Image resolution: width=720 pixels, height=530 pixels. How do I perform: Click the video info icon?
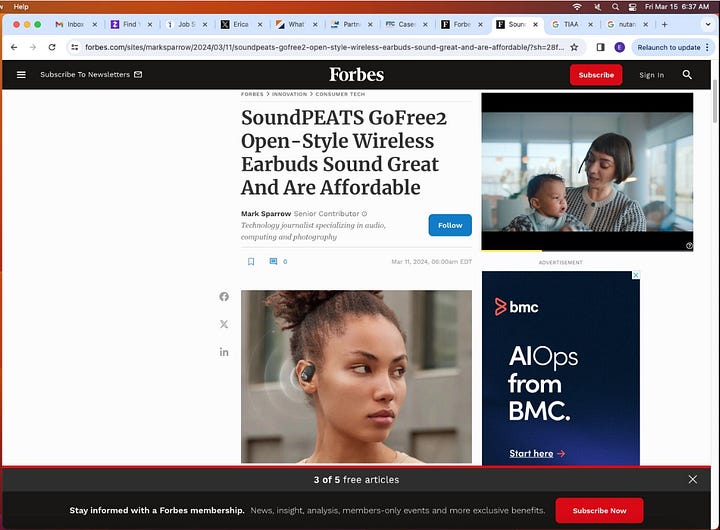click(689, 246)
